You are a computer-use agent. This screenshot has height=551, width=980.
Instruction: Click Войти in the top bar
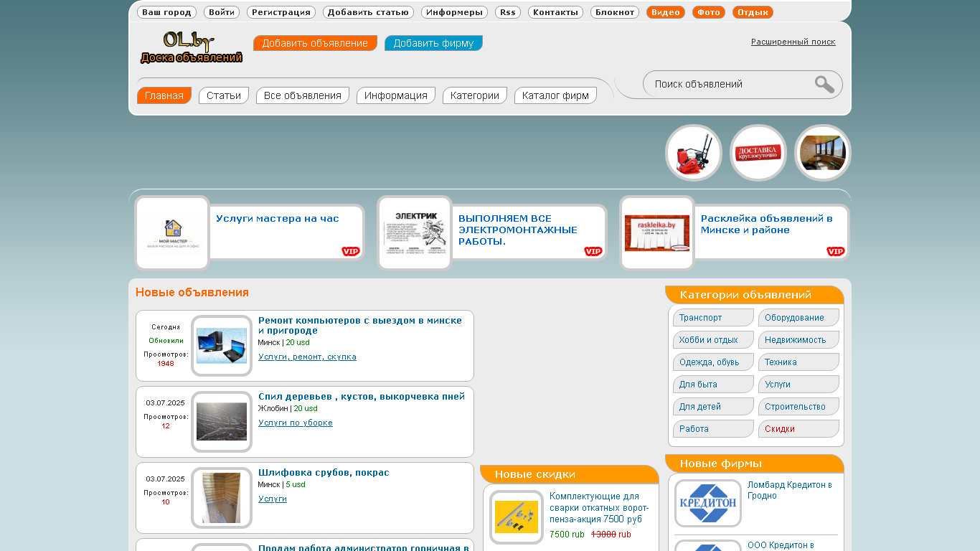point(222,12)
